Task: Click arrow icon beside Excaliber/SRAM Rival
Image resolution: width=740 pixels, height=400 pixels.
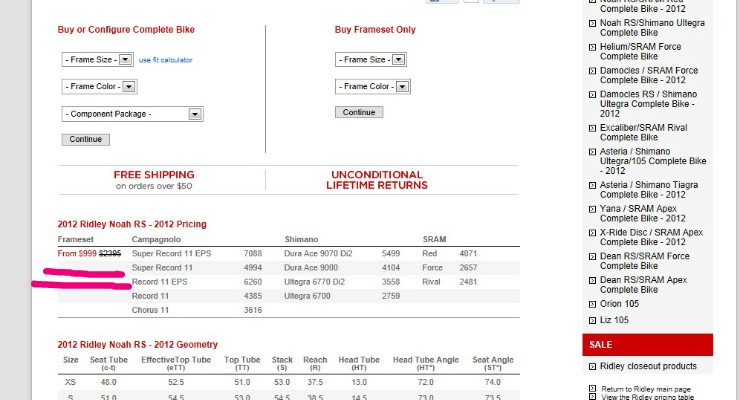Action: [x=592, y=128]
